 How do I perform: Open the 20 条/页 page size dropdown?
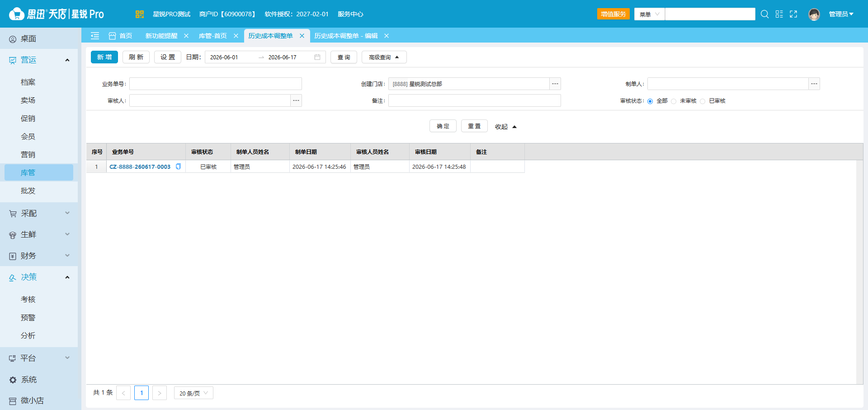point(193,393)
